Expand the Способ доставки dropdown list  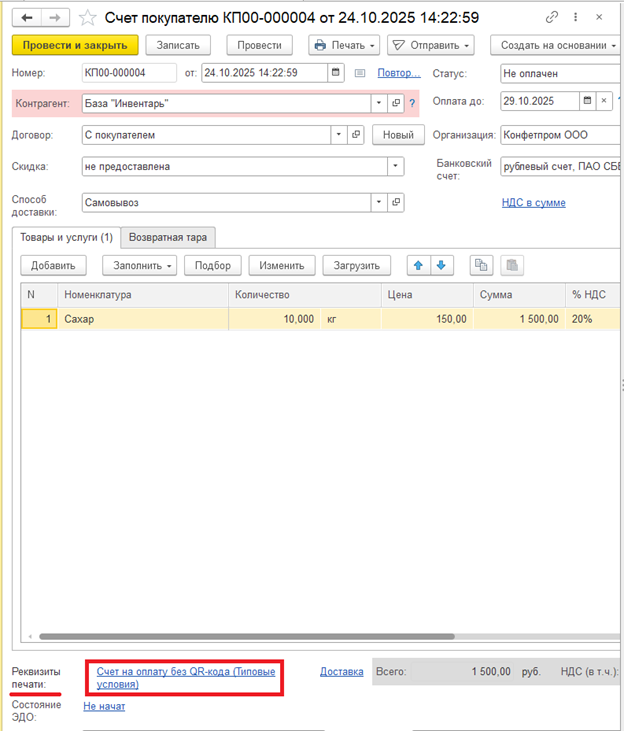[x=379, y=202]
